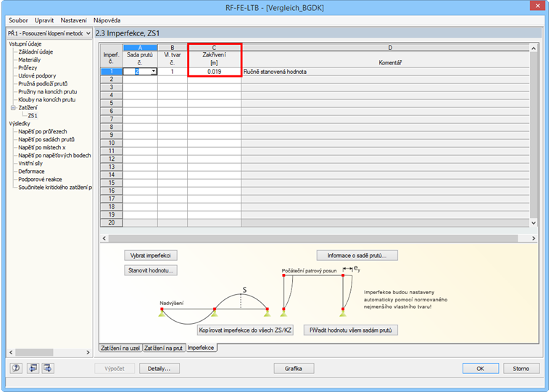Cancel with the Storno button

[x=521, y=369]
